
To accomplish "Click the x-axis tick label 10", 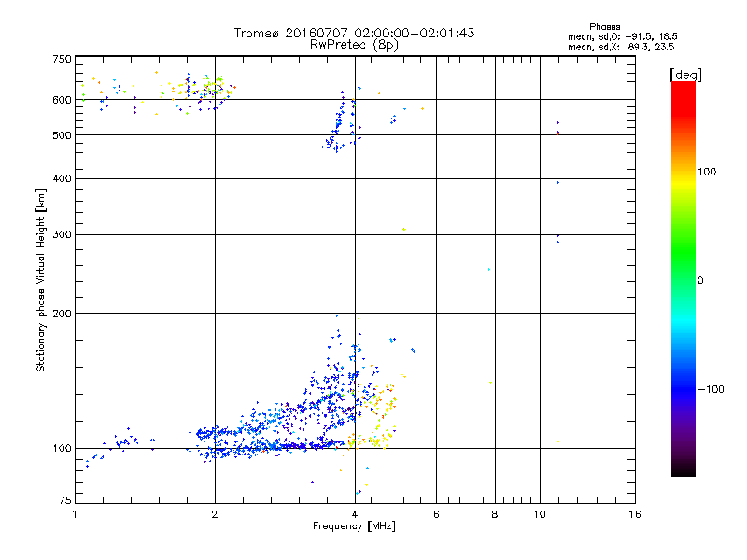I will click(540, 514).
